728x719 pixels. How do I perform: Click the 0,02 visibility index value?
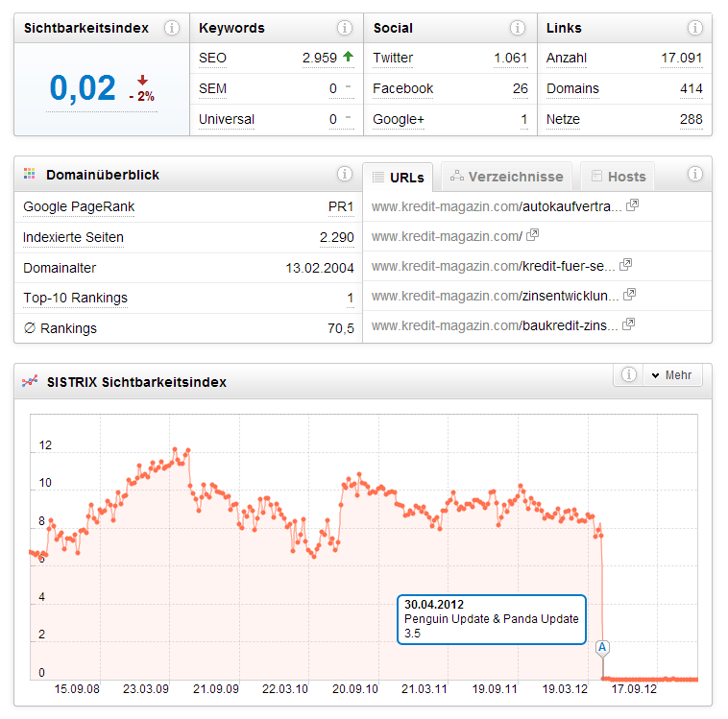82,88
